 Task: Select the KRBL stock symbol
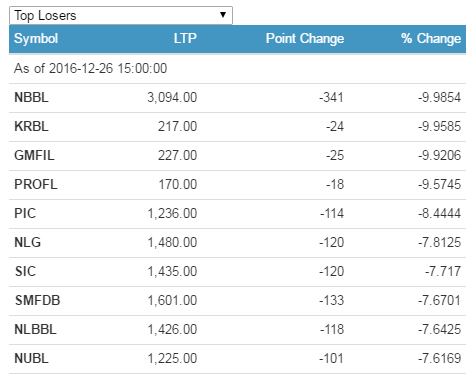pyautogui.click(x=31, y=126)
